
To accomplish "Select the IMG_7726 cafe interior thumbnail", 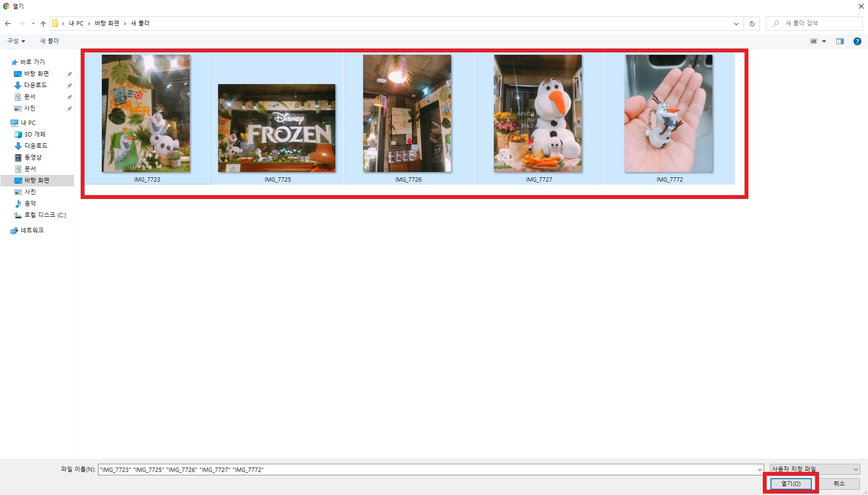I will 407,113.
